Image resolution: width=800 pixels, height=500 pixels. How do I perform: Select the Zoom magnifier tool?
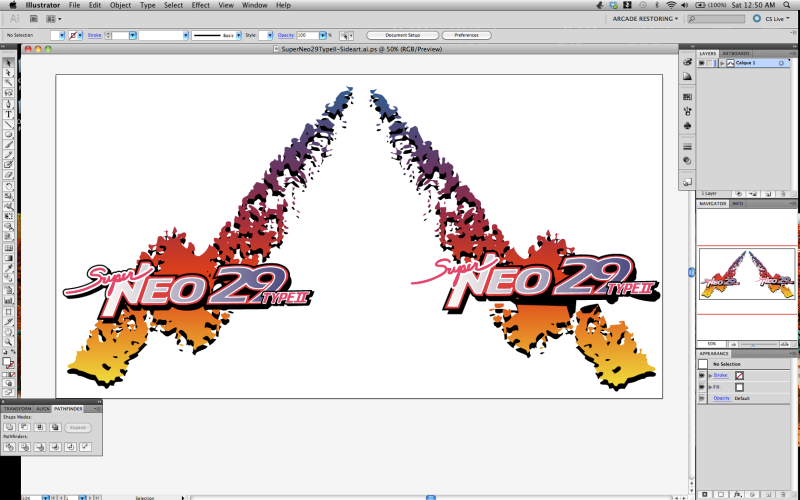click(x=8, y=342)
